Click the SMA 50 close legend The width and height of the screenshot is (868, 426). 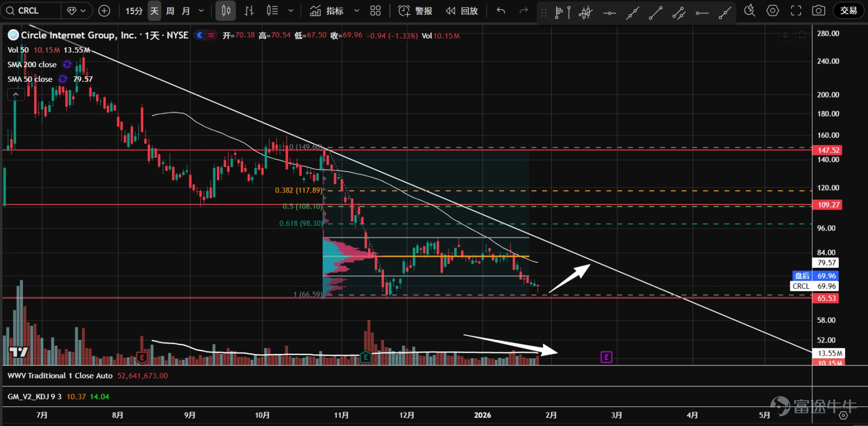[30, 79]
